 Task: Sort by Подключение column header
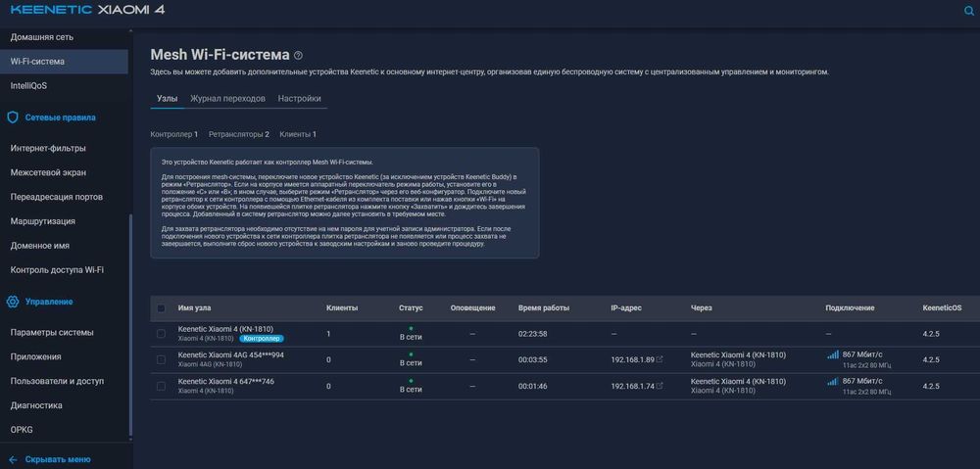850,307
